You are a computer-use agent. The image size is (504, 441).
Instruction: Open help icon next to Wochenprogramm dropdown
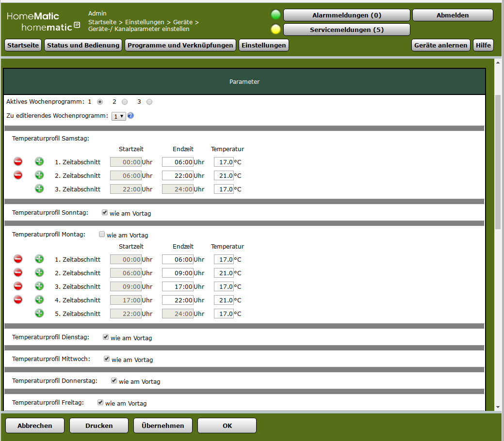[x=130, y=116]
